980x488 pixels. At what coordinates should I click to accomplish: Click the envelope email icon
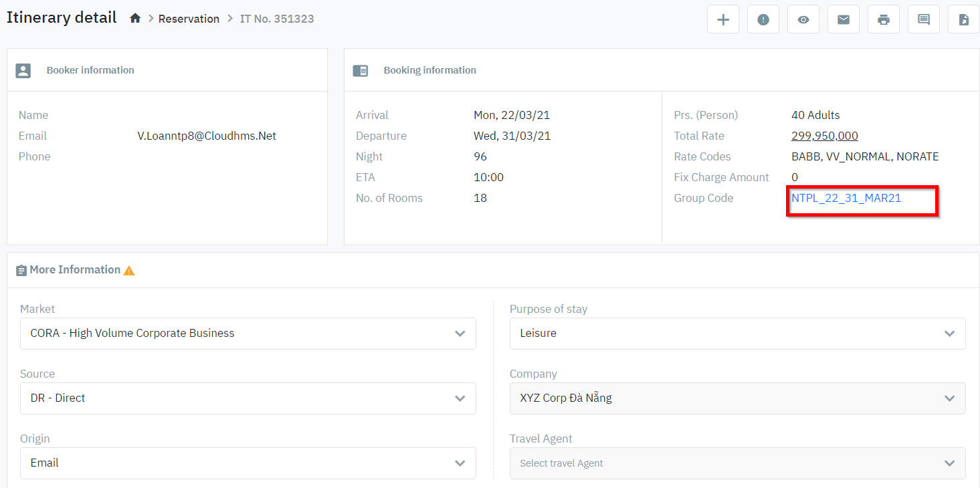click(x=844, y=19)
